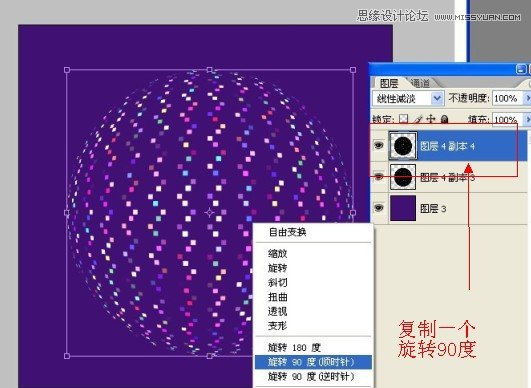Open the 填充 slider arrow
The width and height of the screenshot is (531, 388).
click(x=527, y=119)
